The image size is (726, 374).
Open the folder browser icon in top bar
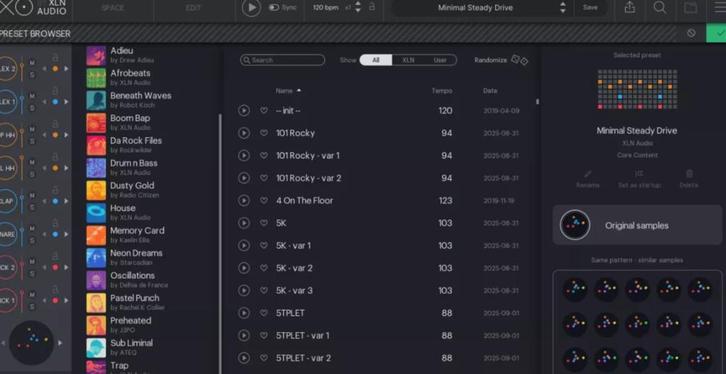690,7
